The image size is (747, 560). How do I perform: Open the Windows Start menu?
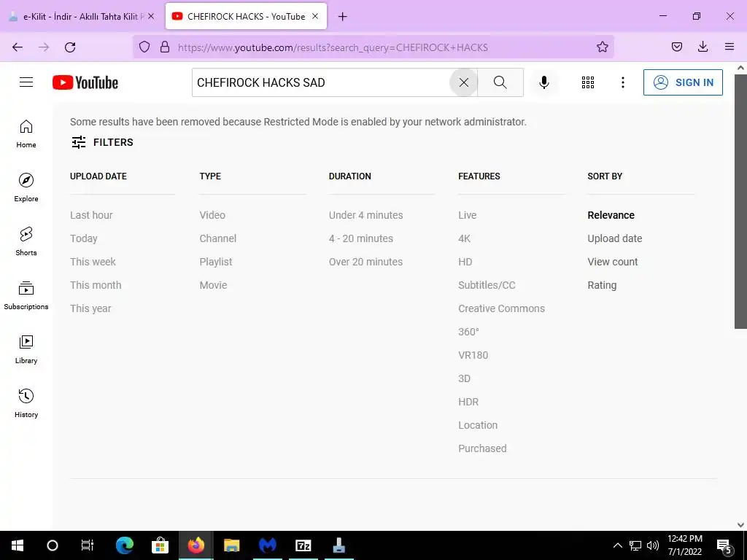coord(18,545)
